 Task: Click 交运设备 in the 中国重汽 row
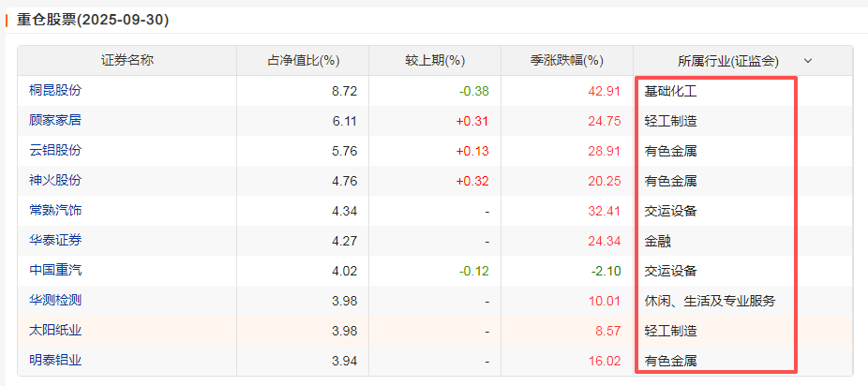point(670,272)
